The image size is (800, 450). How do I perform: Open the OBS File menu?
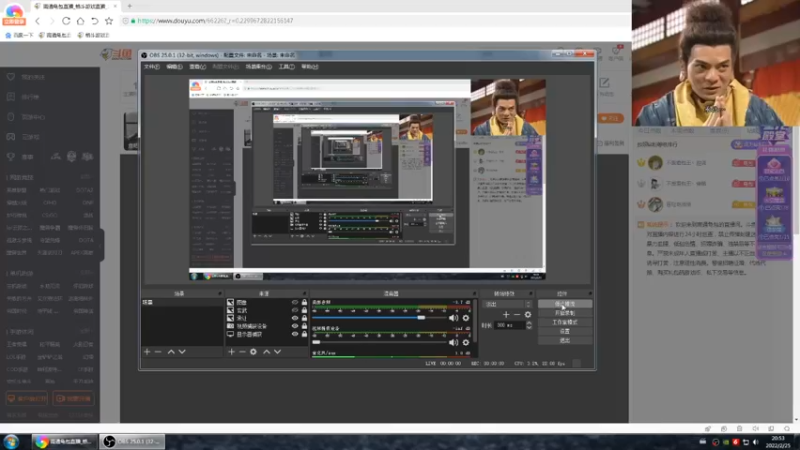click(x=152, y=67)
